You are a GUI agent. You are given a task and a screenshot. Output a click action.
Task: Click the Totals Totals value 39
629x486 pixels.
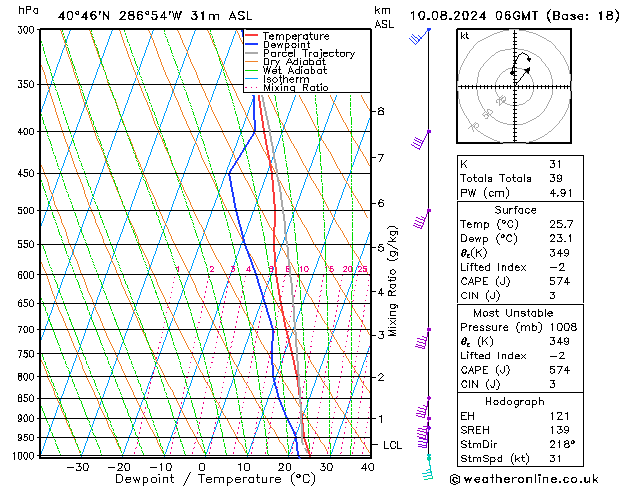pos(556,178)
